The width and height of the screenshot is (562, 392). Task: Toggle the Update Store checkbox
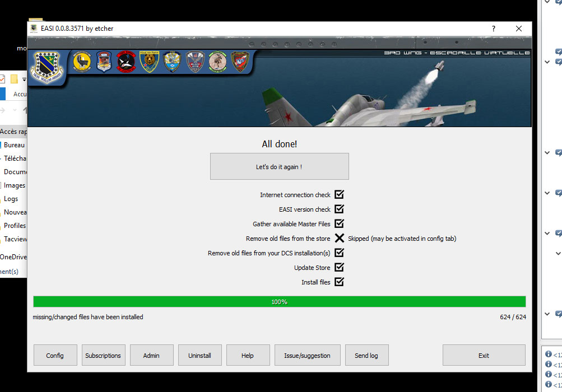pos(339,268)
